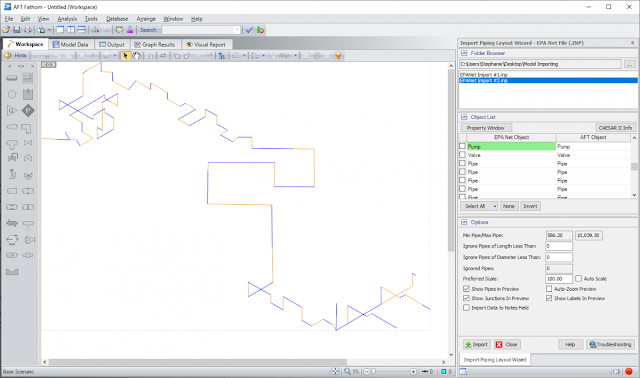
Task: Collapse the Object List section
Action: point(464,117)
